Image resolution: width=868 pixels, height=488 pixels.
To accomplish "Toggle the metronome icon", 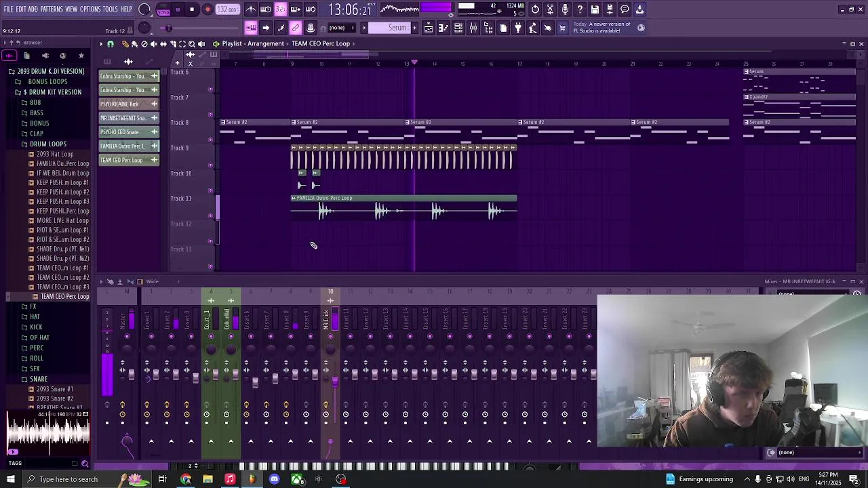I will coord(251,9).
